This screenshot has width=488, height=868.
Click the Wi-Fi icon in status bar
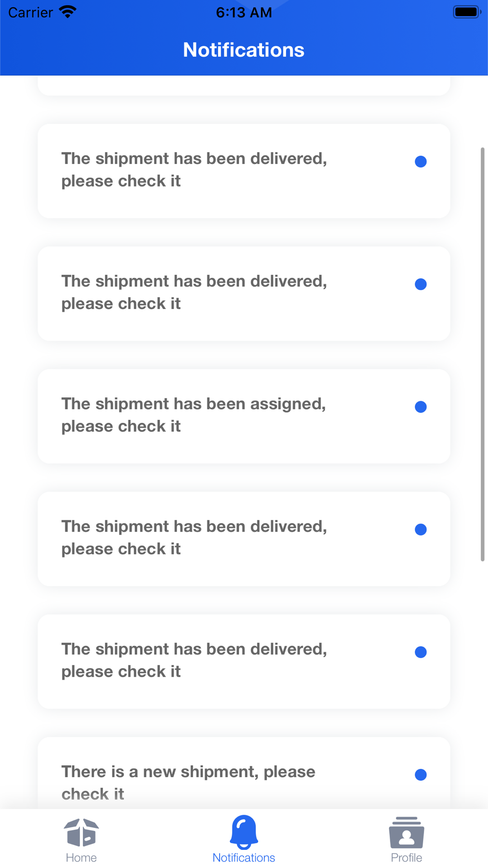point(68,12)
